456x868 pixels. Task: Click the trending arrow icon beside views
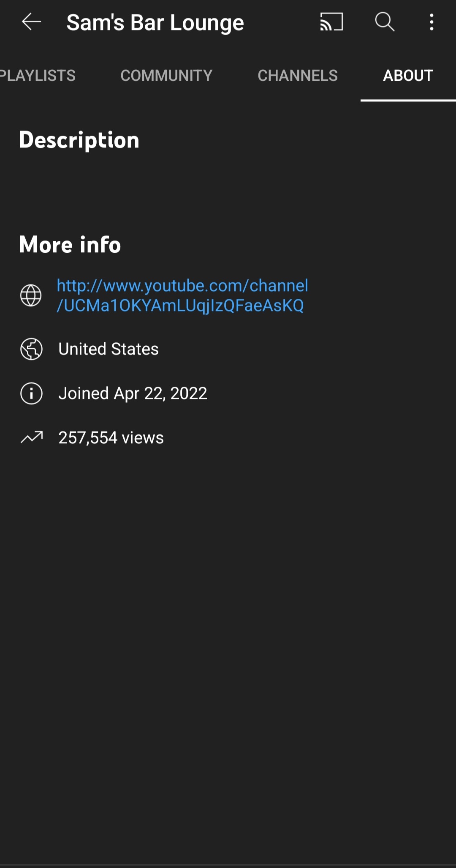[x=32, y=437]
